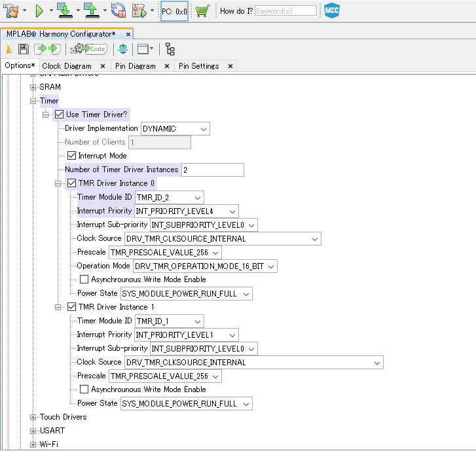Launch the MCC code configurator icon

[x=331, y=11]
